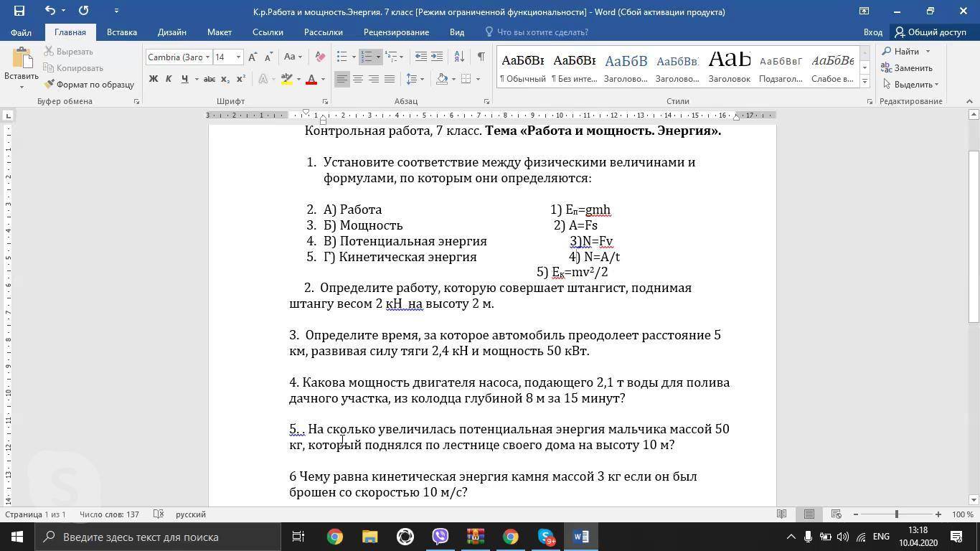Open the Font dialog launcher

tap(325, 102)
